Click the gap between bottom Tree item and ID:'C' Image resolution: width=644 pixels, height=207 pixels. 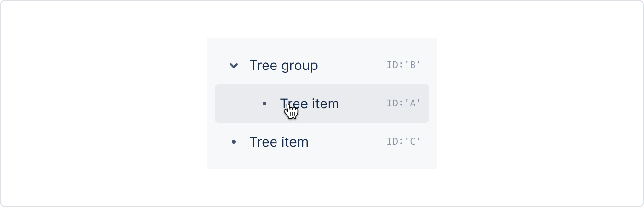[347, 142]
